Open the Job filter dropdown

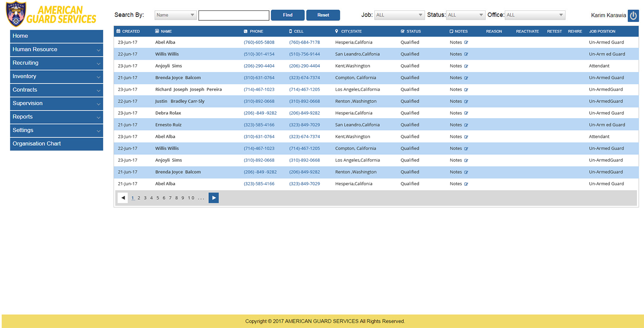pyautogui.click(x=399, y=15)
